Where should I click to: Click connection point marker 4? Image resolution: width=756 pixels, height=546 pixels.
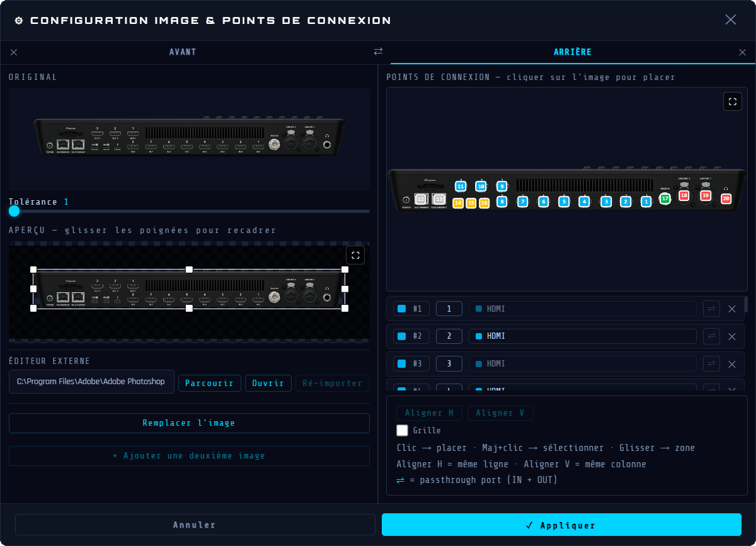click(x=585, y=202)
